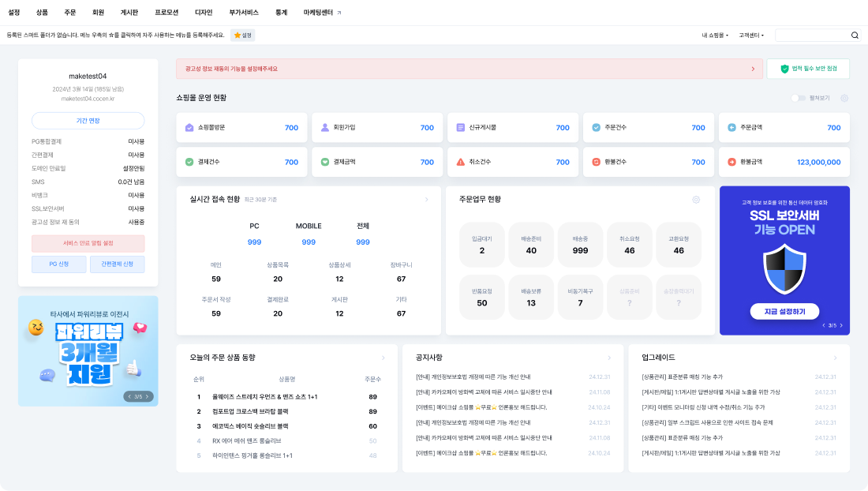This screenshot has width=868, height=491.
Task: Click the 취소건수 warning triangle icon
Action: point(461,162)
